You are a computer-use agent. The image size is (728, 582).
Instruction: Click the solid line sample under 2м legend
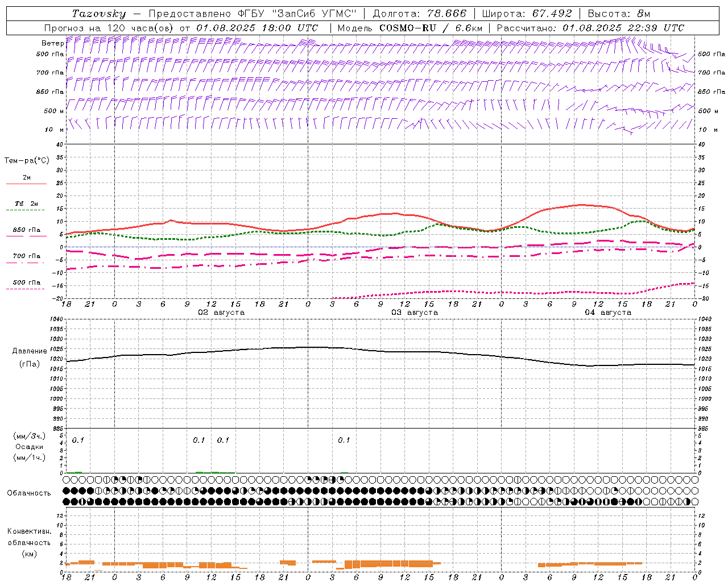coord(26,184)
